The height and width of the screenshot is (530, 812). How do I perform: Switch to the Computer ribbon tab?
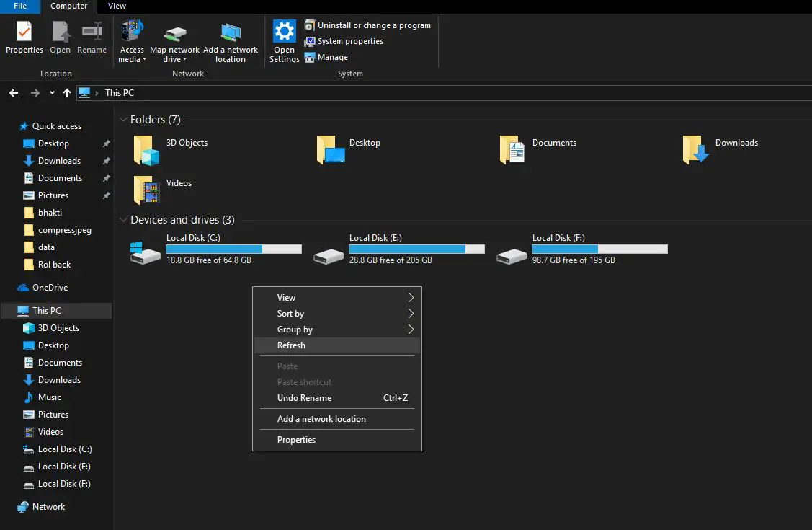(69, 6)
